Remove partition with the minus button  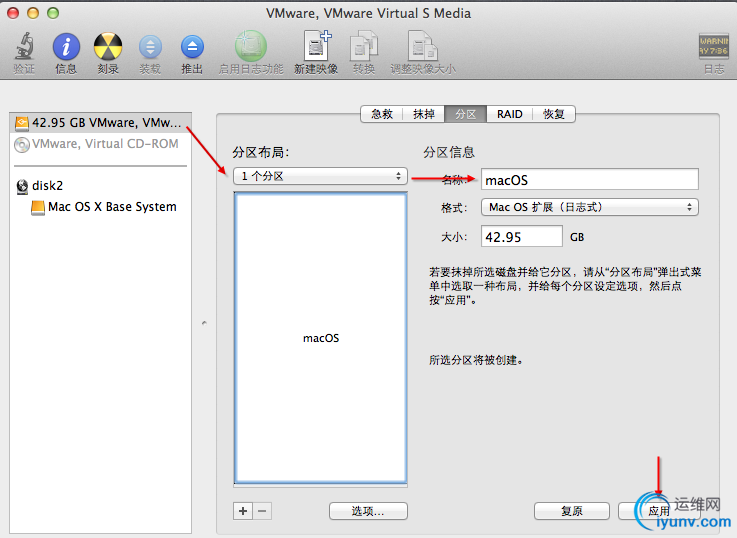click(262, 511)
